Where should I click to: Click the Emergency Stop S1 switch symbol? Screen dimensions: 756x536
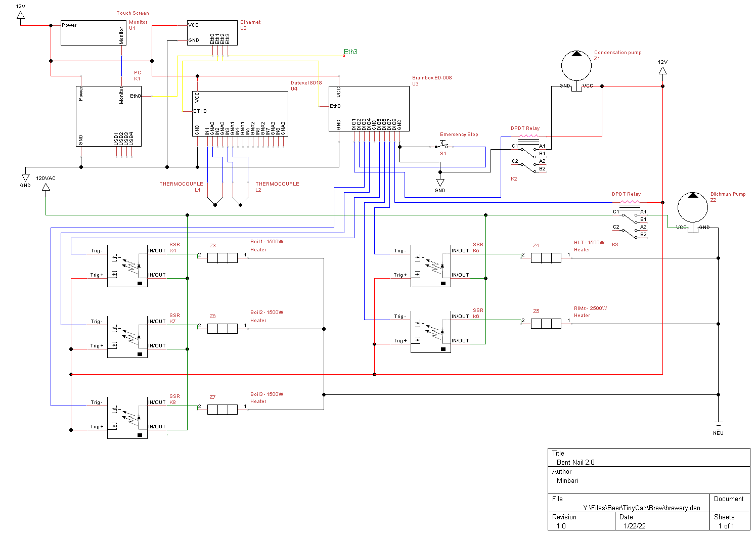[442, 145]
